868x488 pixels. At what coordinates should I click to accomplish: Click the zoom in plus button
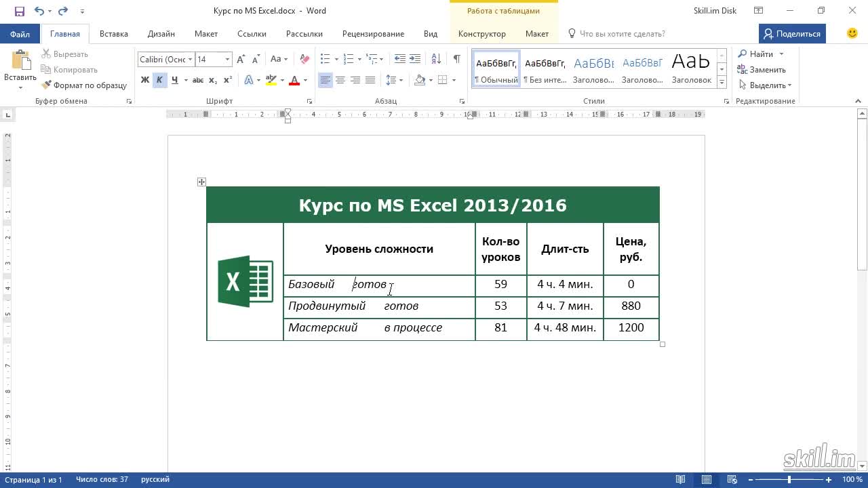(x=829, y=480)
